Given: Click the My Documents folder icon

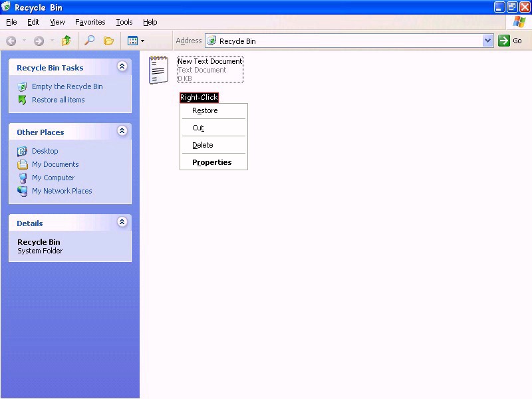Looking at the screenshot, I should tap(23, 164).
